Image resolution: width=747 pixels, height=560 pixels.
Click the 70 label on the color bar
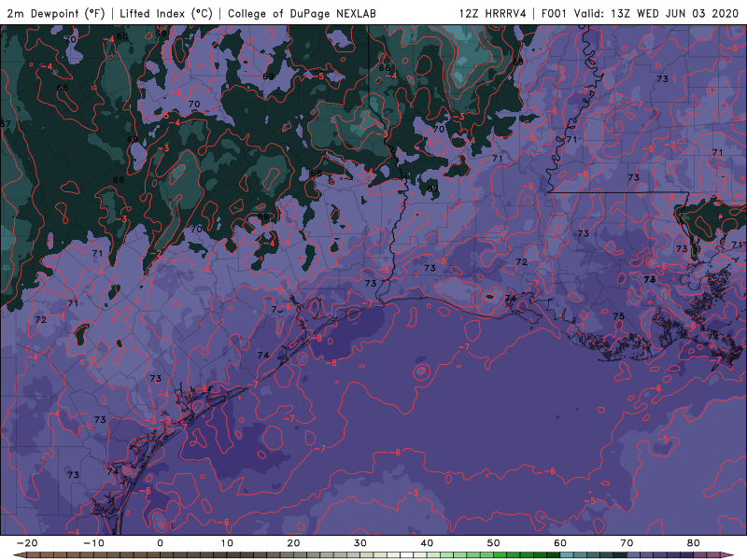(627, 543)
